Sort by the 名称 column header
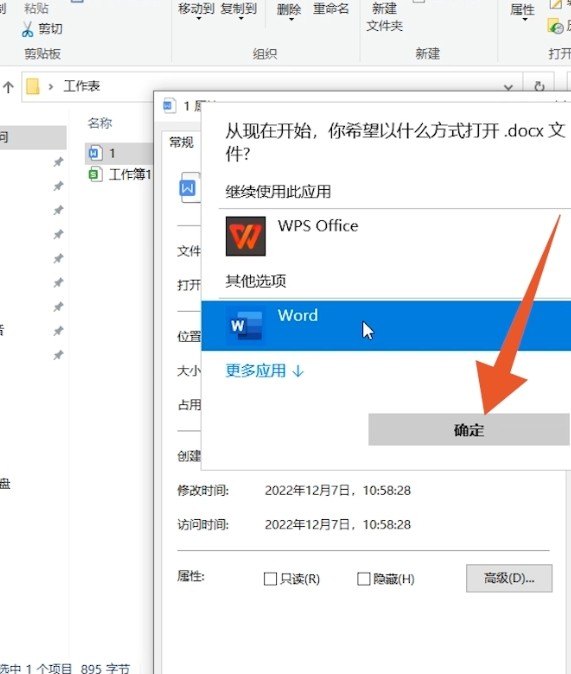 pos(100,123)
